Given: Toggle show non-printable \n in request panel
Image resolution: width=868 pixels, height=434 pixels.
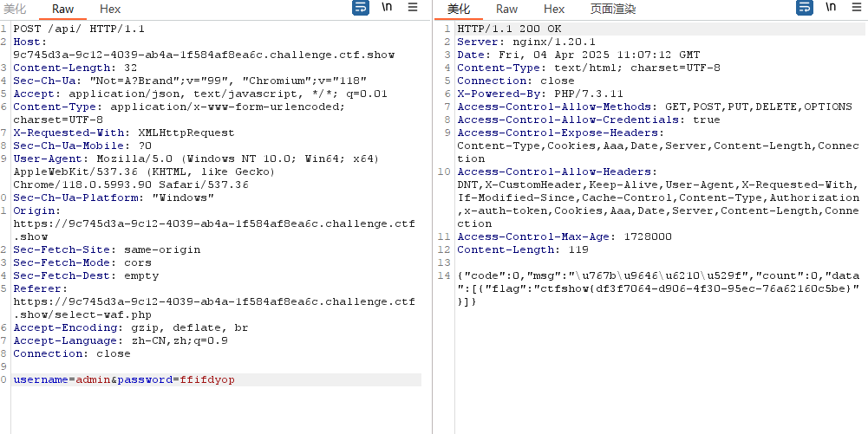Looking at the screenshot, I should (387, 7).
